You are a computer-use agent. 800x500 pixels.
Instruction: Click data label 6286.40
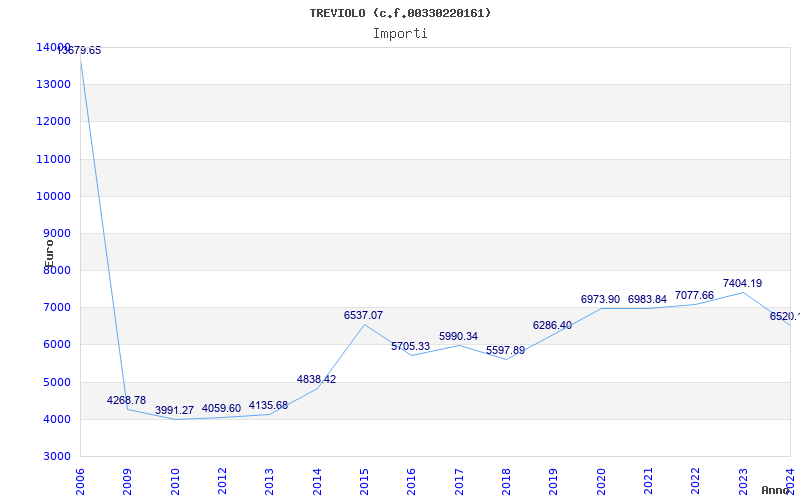tap(553, 326)
